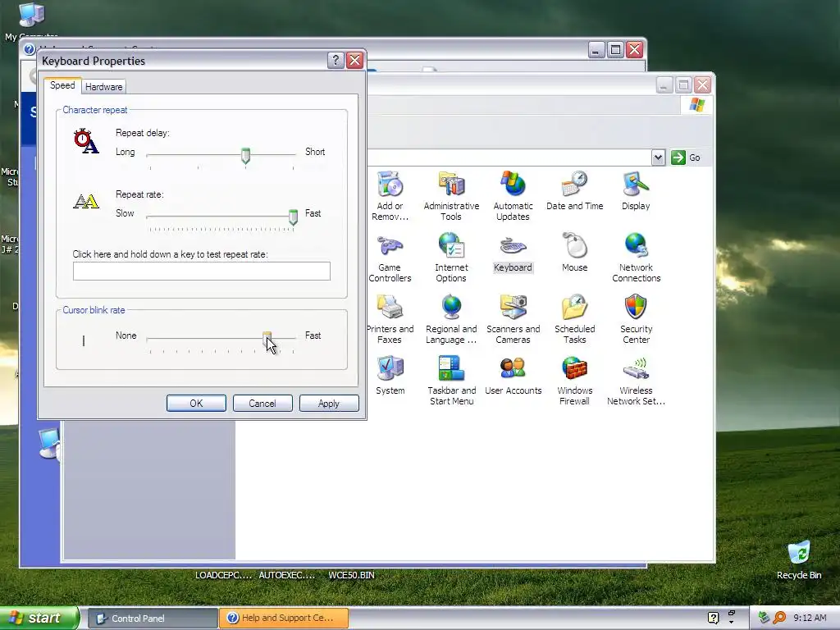Click the Windows Search magnifier tray icon
Viewport: 840px width, 630px height.
(779, 619)
